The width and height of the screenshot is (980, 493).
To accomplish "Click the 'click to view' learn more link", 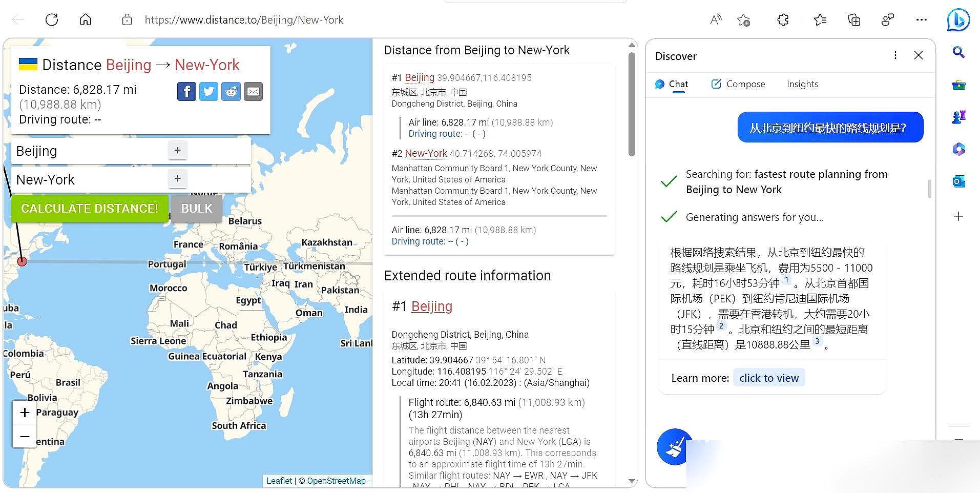I will click(769, 378).
